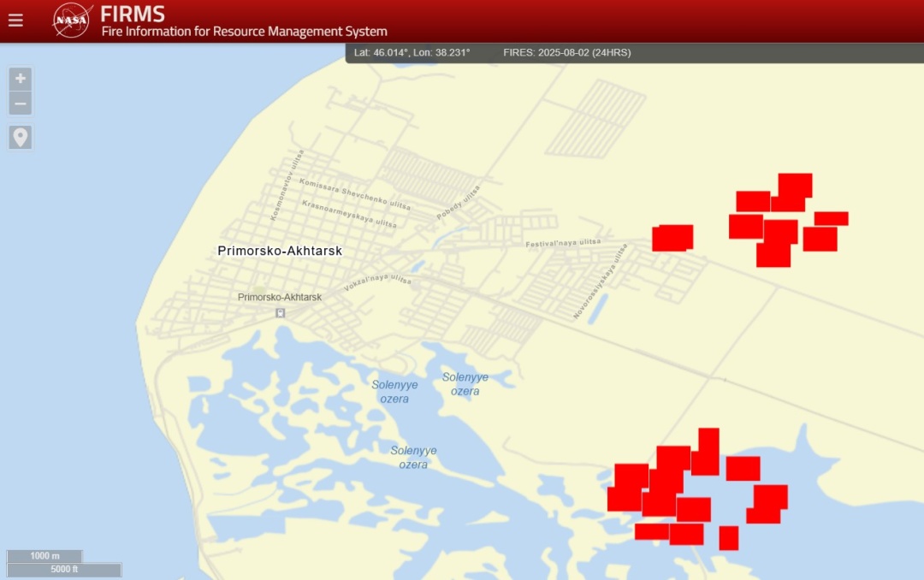The width and height of the screenshot is (924, 580).
Task: Select the lone fire marker beside Festival'naya ulitsa
Action: click(x=672, y=238)
